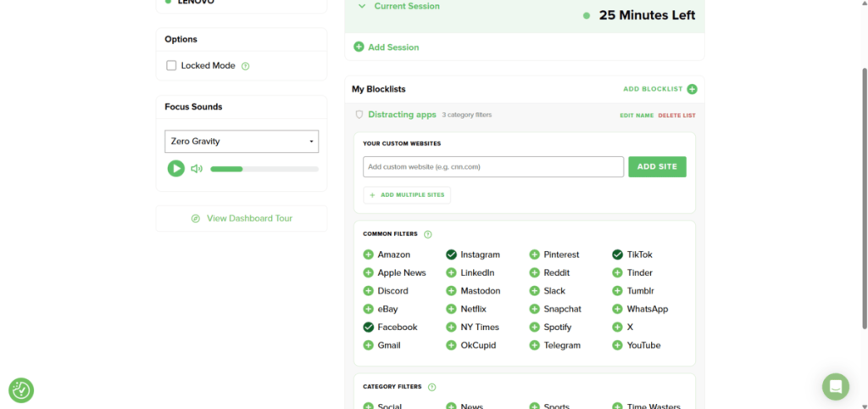Click the plus icon beside Amazon
The image size is (868, 409).
368,255
